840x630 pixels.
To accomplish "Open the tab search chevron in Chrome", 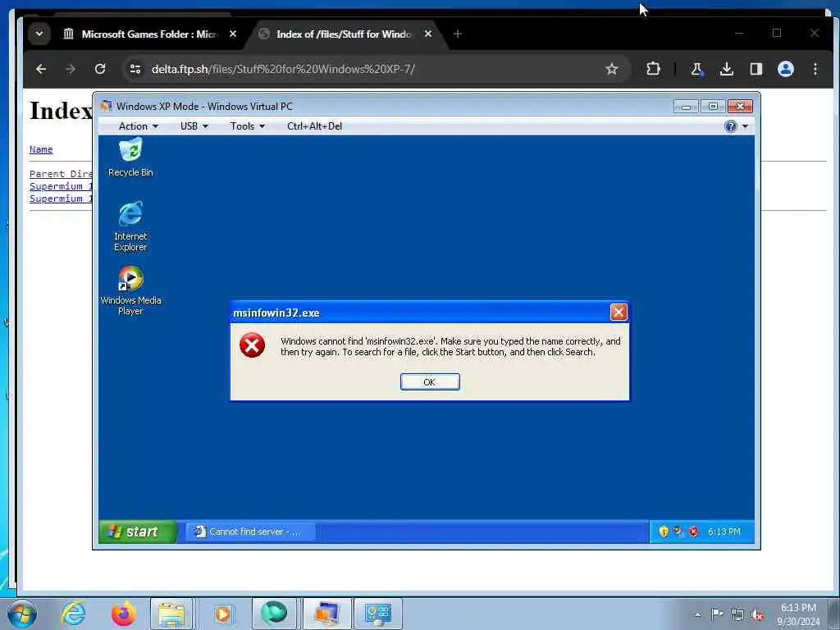I will pos(39,34).
